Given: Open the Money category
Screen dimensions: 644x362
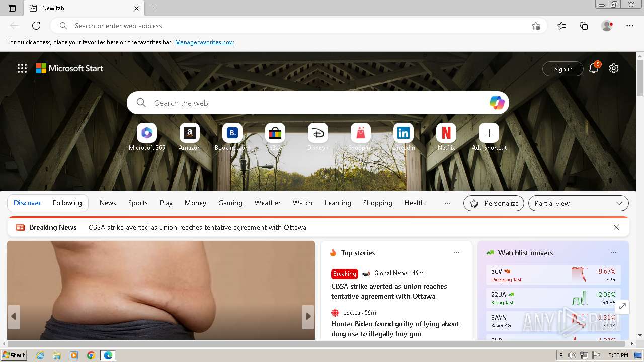Looking at the screenshot, I should tap(195, 203).
